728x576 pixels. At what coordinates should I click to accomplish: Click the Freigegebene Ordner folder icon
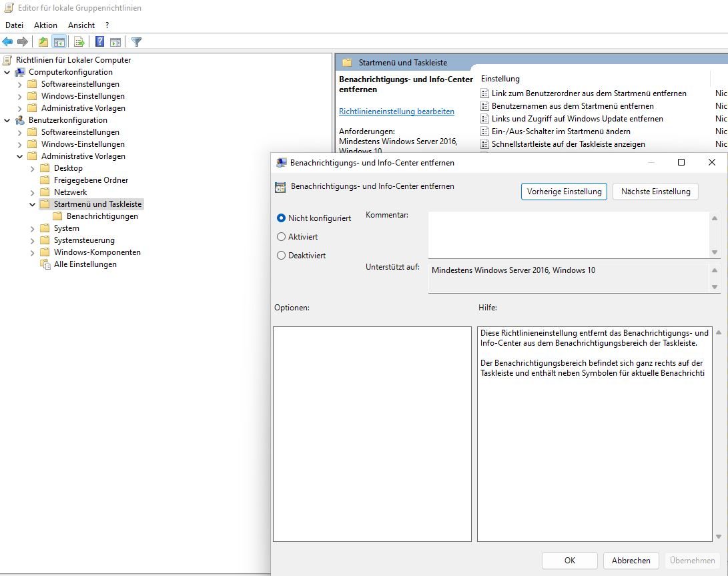pos(45,180)
